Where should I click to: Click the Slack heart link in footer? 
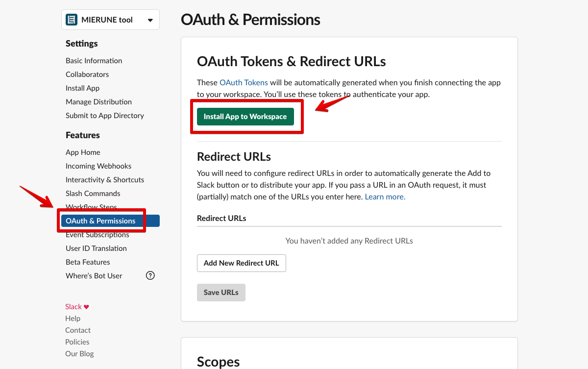click(x=77, y=307)
